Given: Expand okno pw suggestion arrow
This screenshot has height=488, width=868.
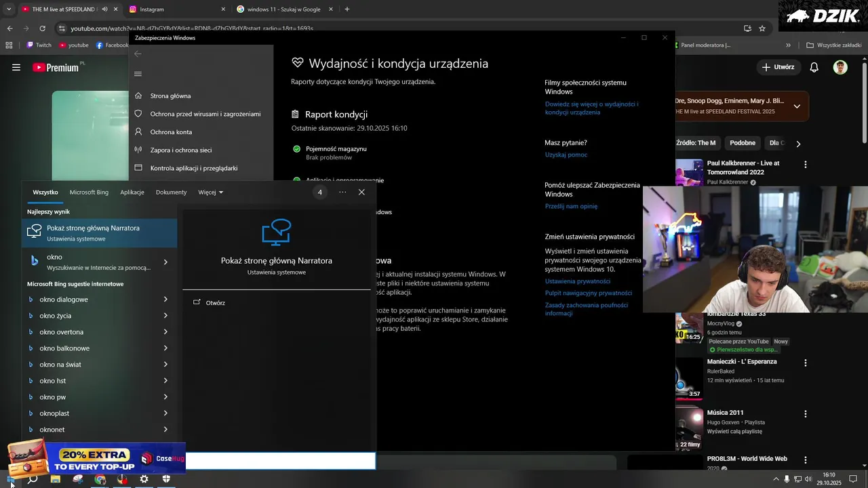Looking at the screenshot, I should pyautogui.click(x=165, y=397).
